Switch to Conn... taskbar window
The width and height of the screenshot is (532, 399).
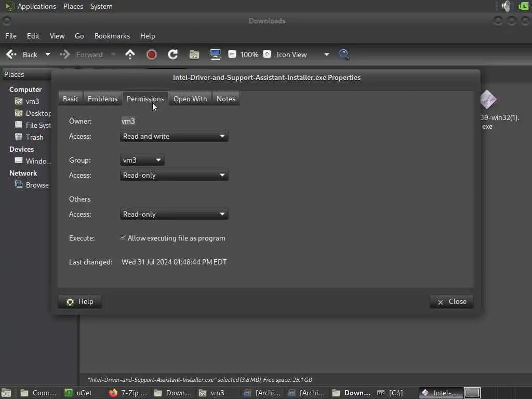[38, 393]
